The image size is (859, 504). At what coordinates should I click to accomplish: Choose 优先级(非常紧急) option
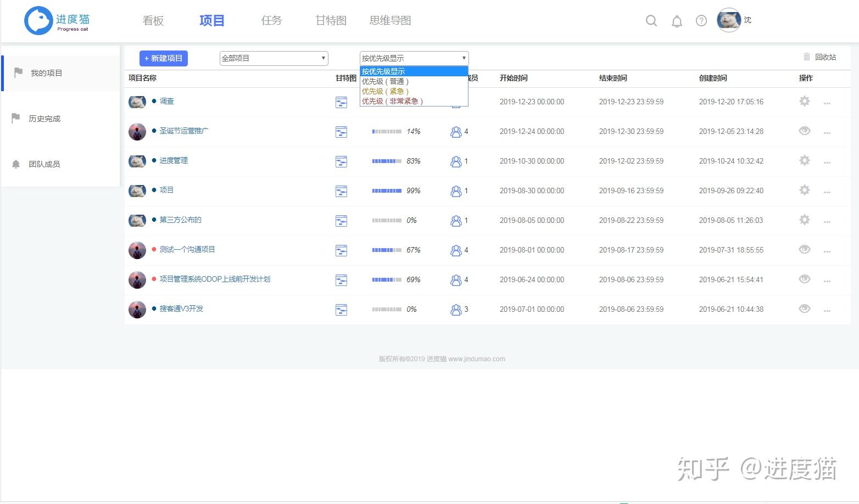pos(414,101)
